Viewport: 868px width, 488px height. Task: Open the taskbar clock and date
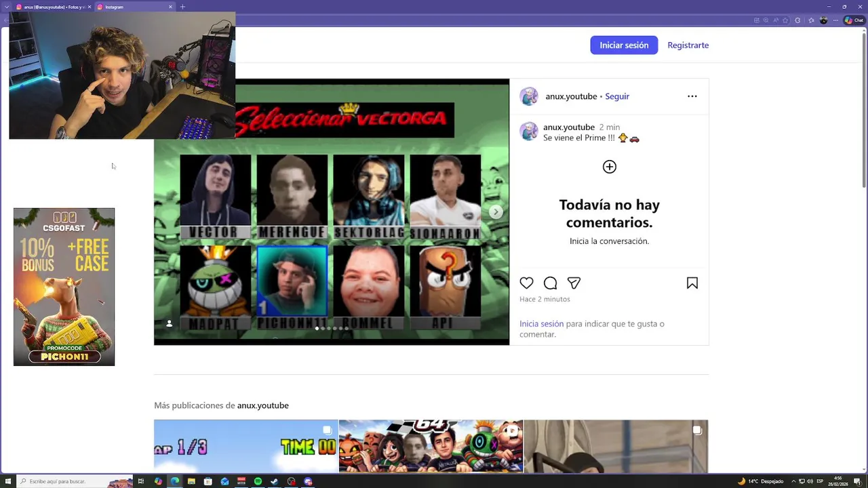click(x=838, y=481)
